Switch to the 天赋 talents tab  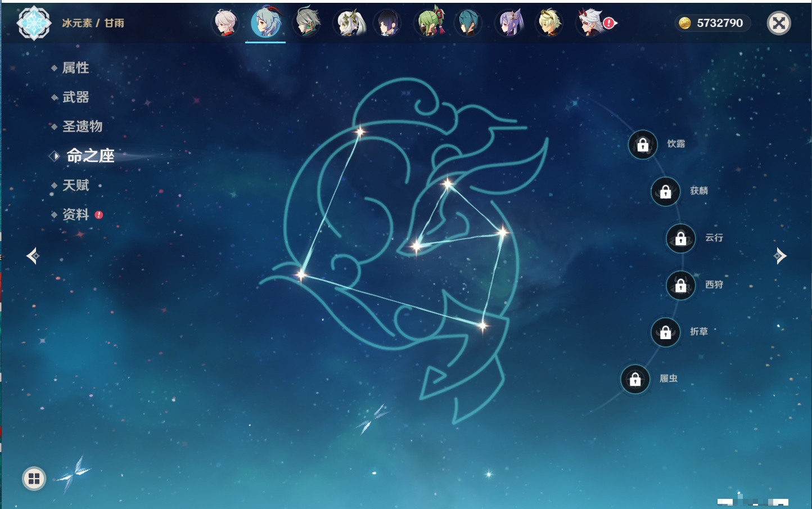75,185
